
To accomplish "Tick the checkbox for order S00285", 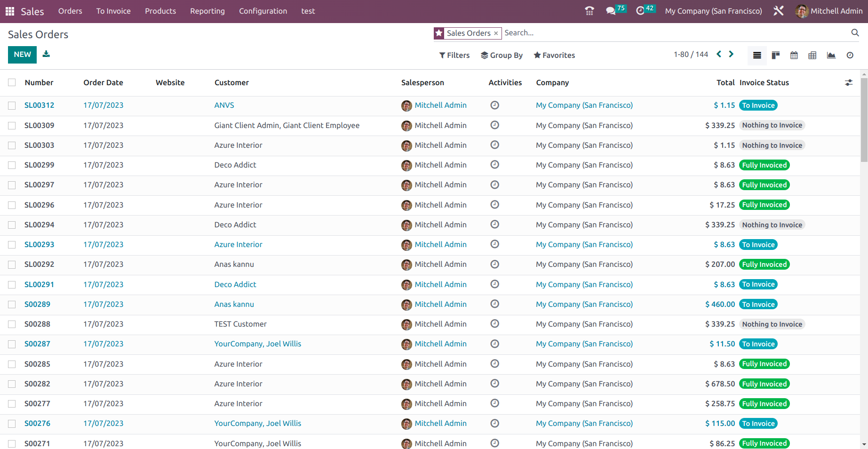I will tap(12, 364).
